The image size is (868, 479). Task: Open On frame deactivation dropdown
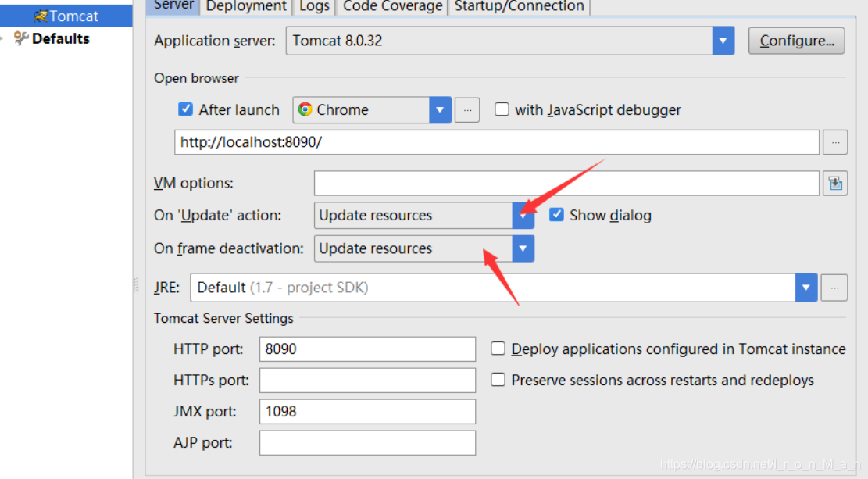point(523,249)
